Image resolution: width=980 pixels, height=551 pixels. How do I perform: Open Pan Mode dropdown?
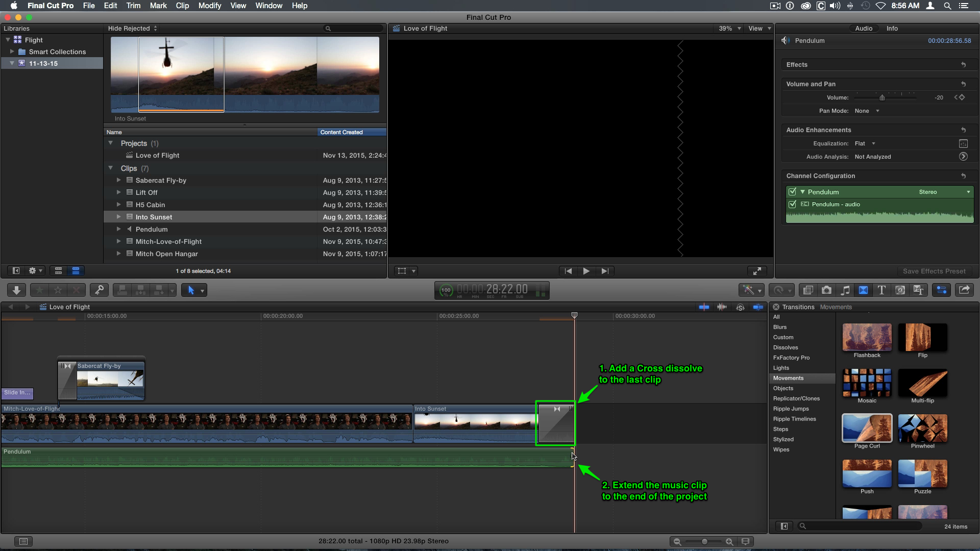click(867, 111)
